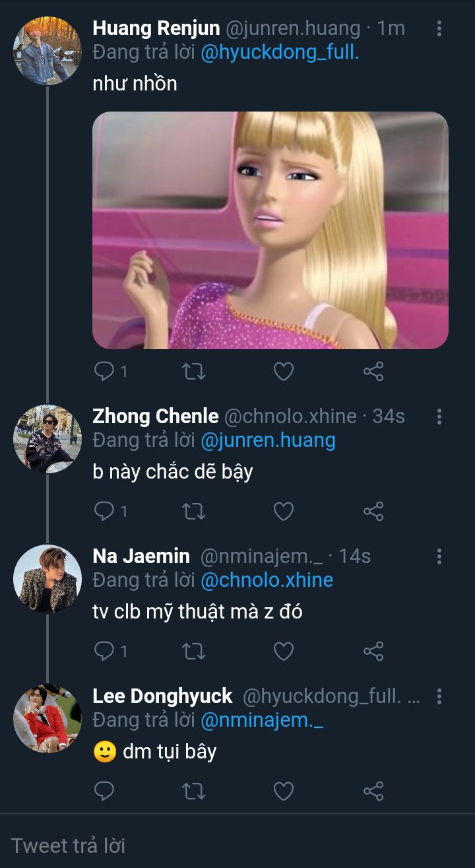This screenshot has width=475, height=868.
Task: Open the @junren.huang mention link
Action: point(268,440)
